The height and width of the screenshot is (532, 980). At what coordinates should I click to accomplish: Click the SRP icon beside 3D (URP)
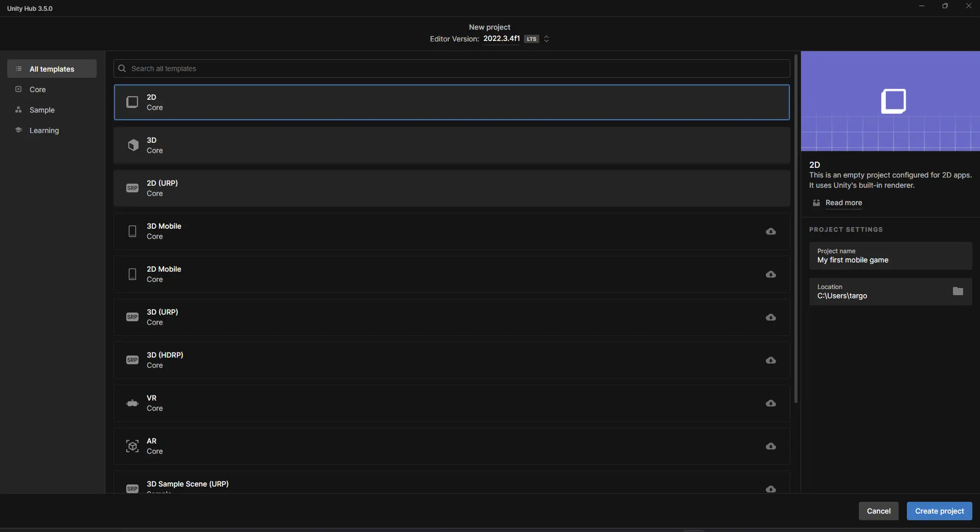[x=132, y=317]
